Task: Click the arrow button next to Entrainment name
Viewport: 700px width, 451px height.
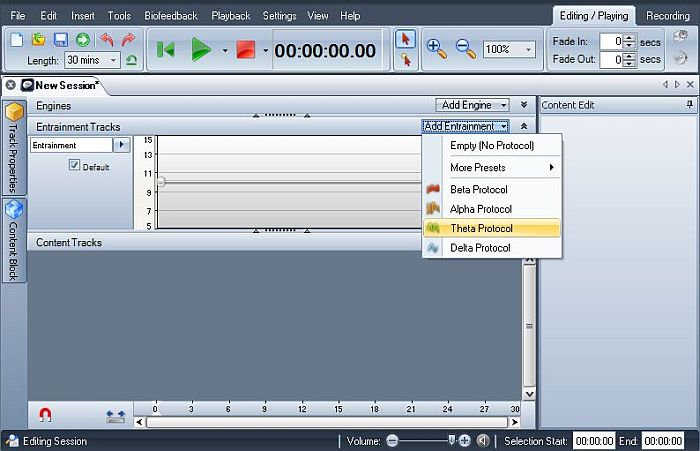Action: pyautogui.click(x=121, y=145)
